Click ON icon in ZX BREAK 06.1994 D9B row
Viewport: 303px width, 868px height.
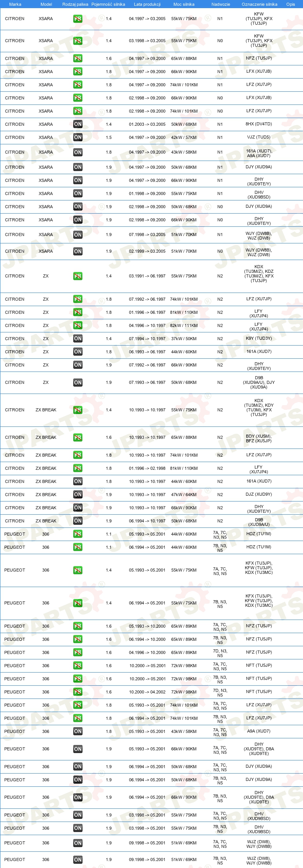click(x=78, y=521)
